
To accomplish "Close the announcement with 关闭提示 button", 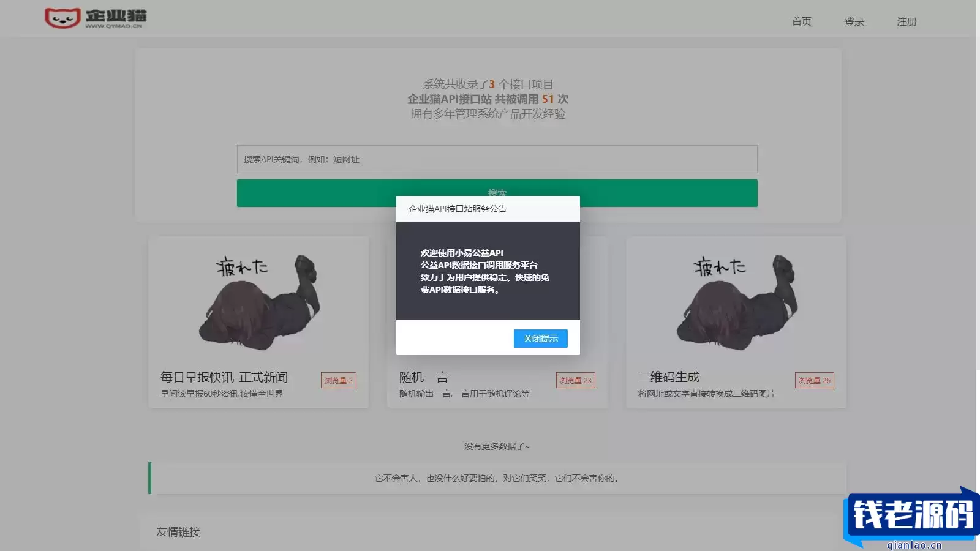I will click(540, 339).
